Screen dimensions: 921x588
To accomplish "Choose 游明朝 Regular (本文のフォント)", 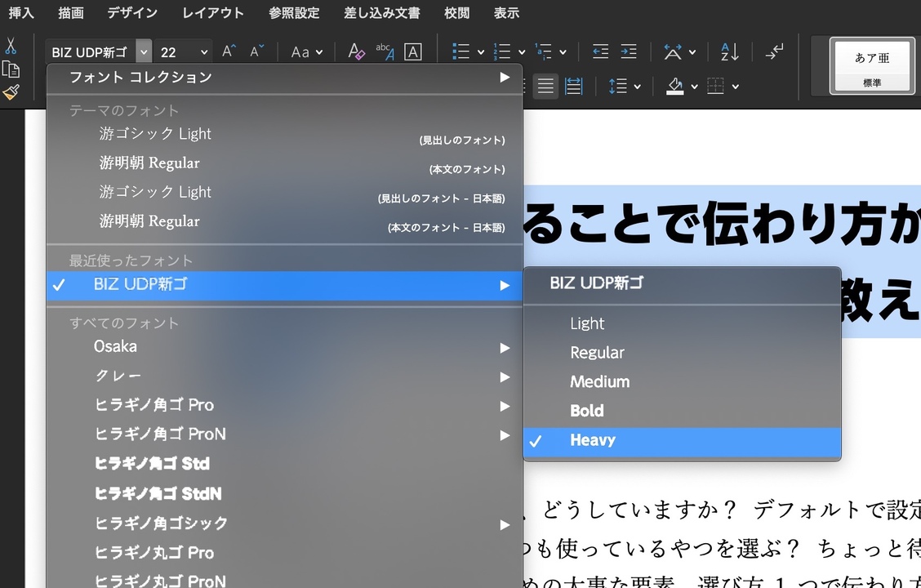I will click(x=284, y=164).
